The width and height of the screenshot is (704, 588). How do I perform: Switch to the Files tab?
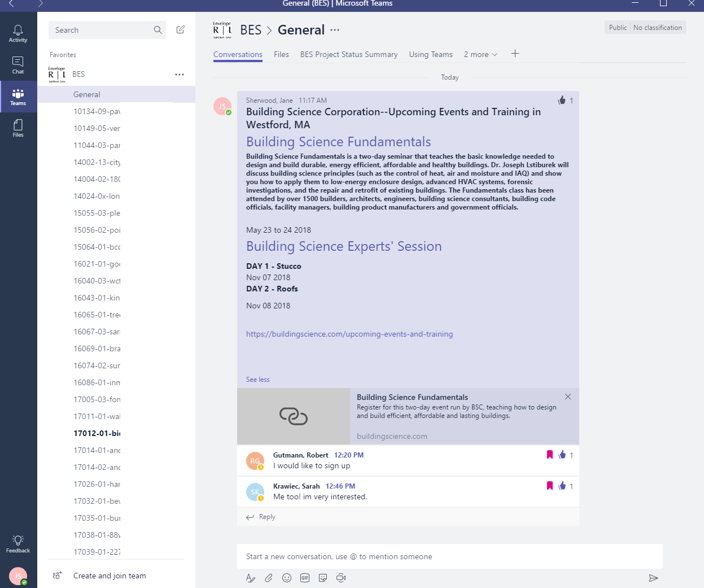tap(281, 55)
